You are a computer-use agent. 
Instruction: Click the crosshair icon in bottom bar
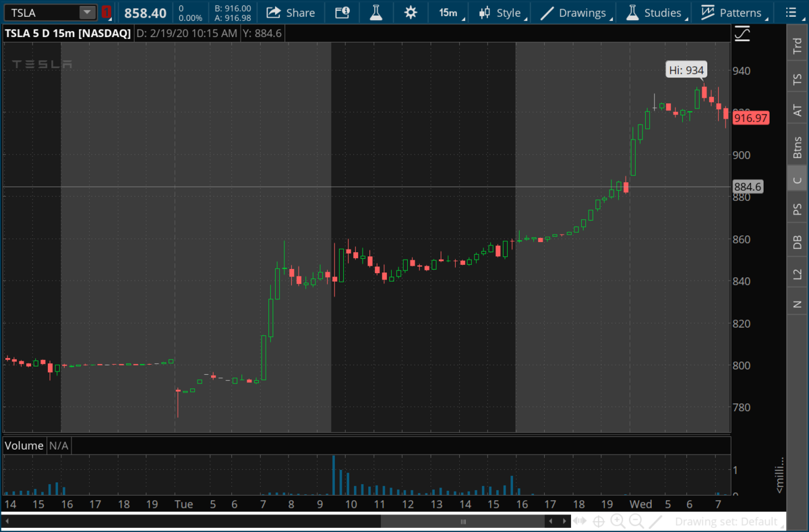click(599, 521)
